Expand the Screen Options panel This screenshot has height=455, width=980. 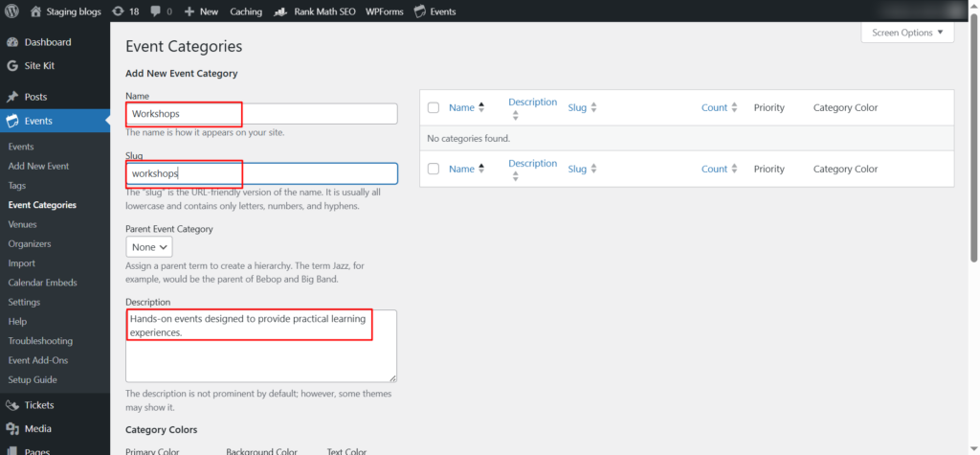(907, 33)
